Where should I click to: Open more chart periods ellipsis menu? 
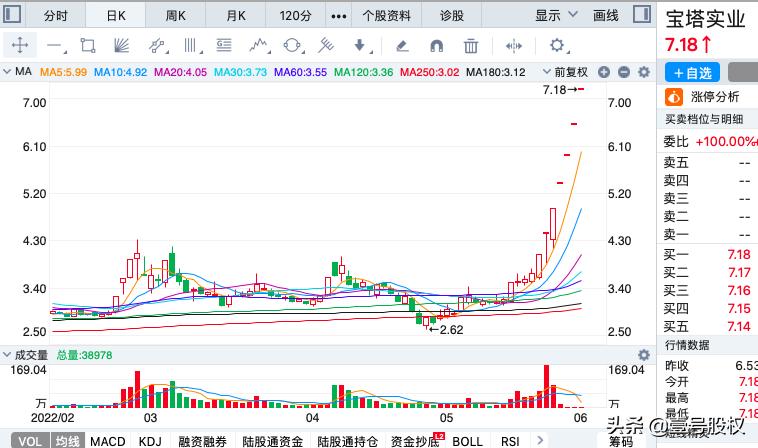(338, 16)
